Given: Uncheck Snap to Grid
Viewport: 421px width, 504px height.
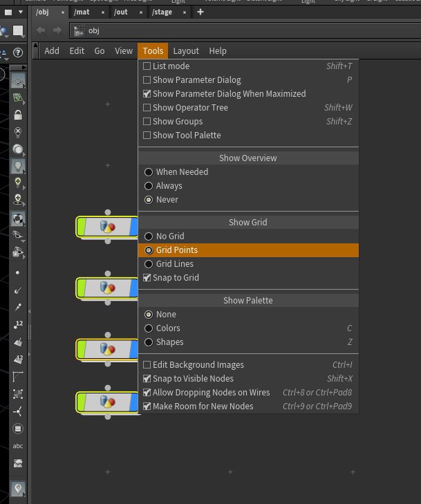Looking at the screenshot, I should coord(147,278).
